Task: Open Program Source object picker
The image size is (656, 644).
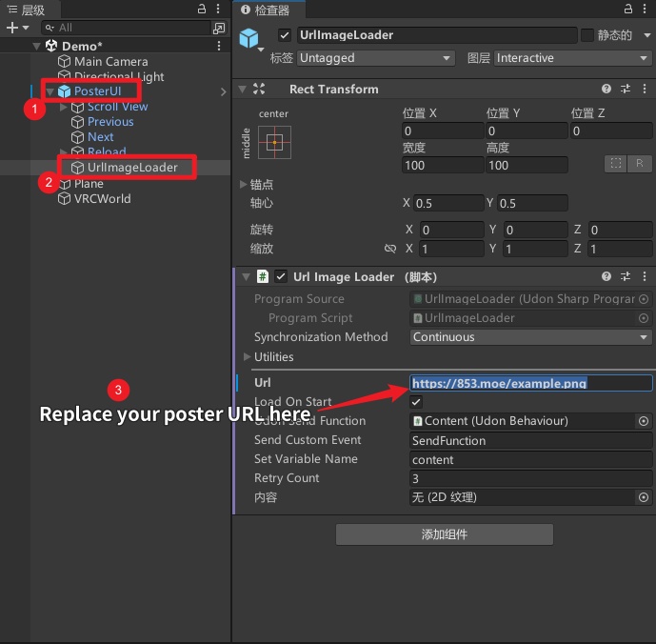Action: tap(644, 299)
